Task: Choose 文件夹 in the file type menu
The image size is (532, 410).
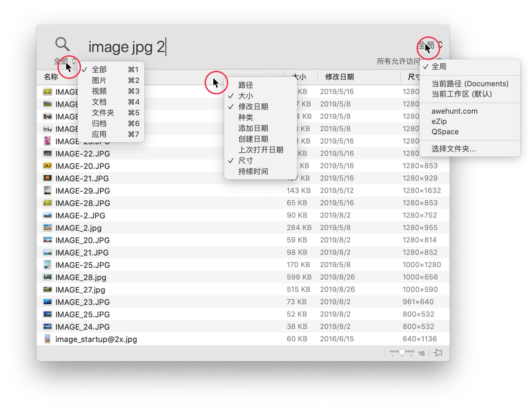Action: 103,113
